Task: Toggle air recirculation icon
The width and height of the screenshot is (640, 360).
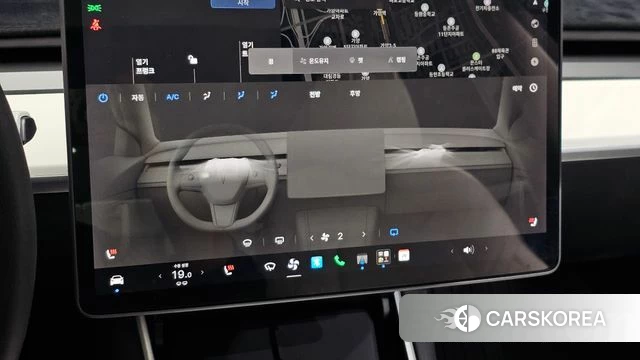Action: [x=394, y=232]
